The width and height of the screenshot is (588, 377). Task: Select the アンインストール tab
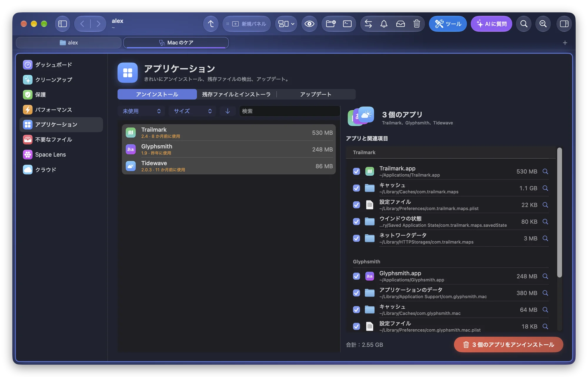pyautogui.click(x=157, y=94)
